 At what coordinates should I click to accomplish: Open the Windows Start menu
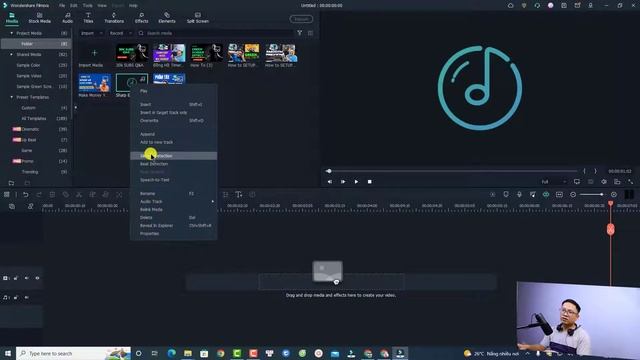tap(8, 353)
